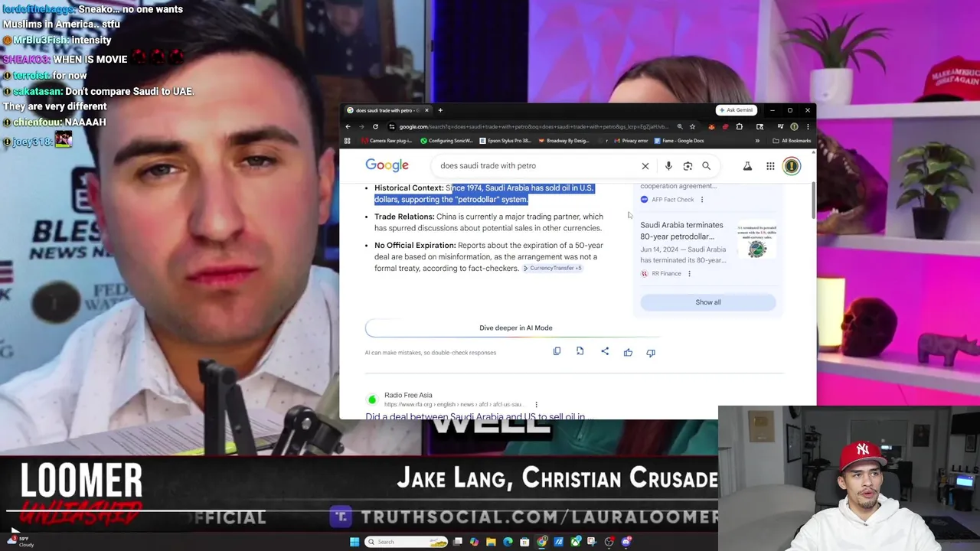Image resolution: width=980 pixels, height=551 pixels.
Task: Click the petrodollar article thumbnail
Action: click(x=756, y=240)
